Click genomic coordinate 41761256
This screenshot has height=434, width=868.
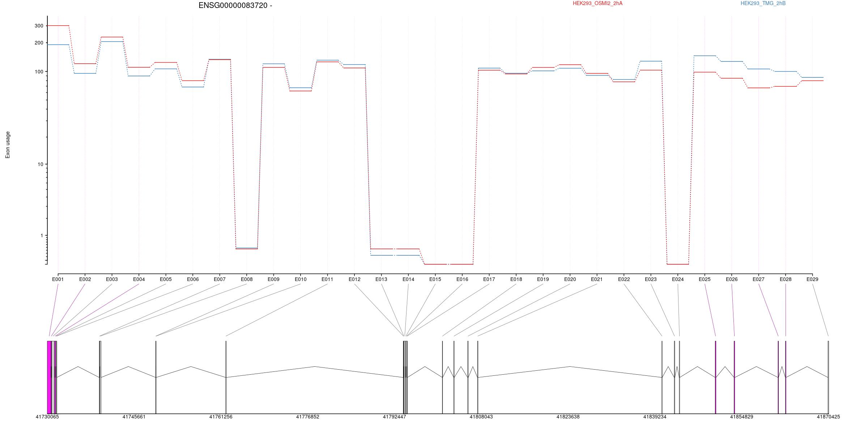pos(221,417)
